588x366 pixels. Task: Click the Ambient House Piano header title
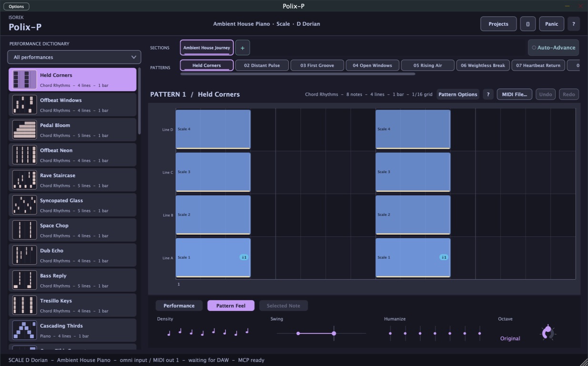coord(242,24)
